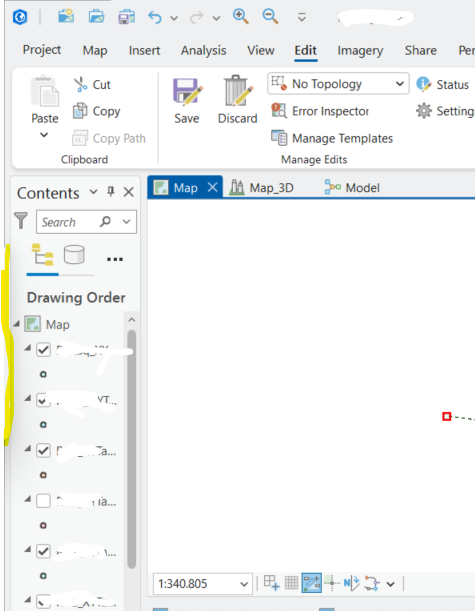475x611 pixels.
Task: Check the unchecked layer ending in 'ía...'
Action: coord(43,501)
